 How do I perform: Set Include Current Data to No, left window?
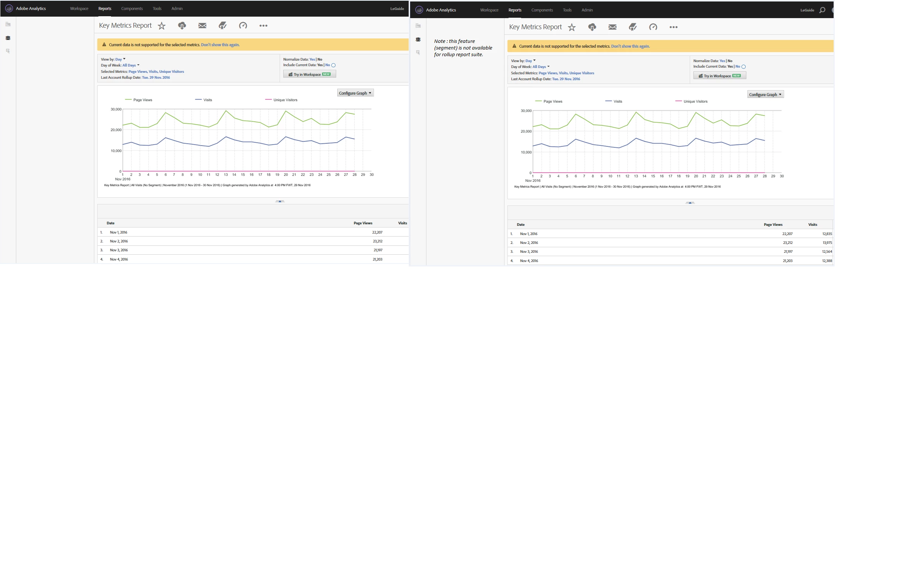(327, 65)
